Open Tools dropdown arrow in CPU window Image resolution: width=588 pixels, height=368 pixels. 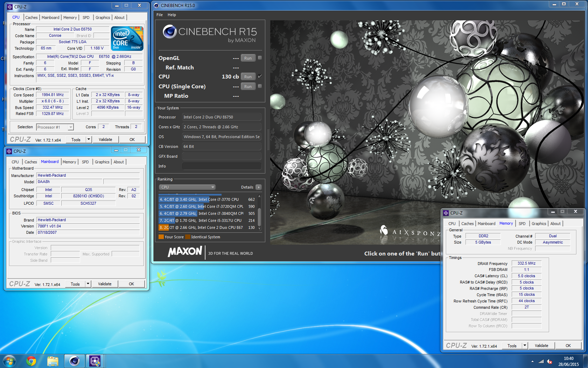click(x=89, y=139)
